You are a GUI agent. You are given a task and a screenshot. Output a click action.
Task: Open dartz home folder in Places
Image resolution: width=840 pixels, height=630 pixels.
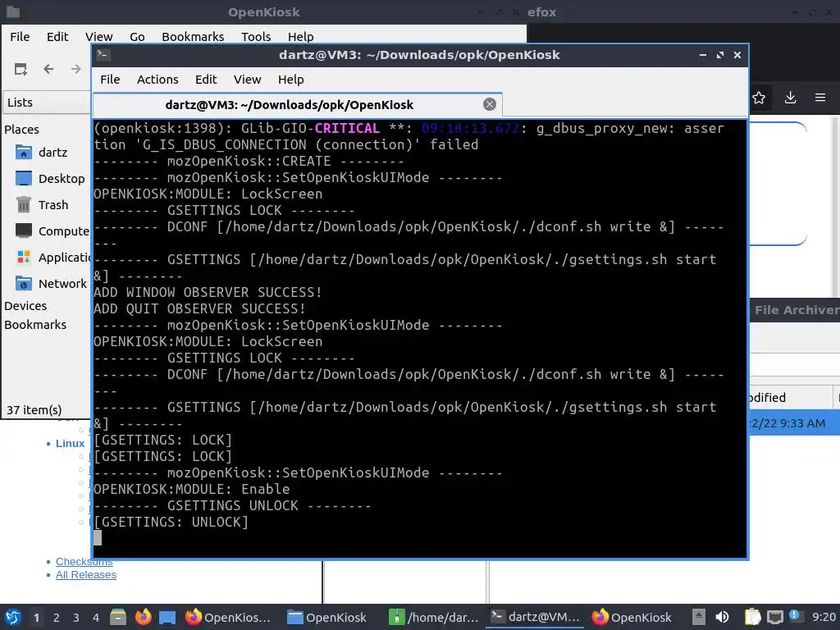pos(53,153)
